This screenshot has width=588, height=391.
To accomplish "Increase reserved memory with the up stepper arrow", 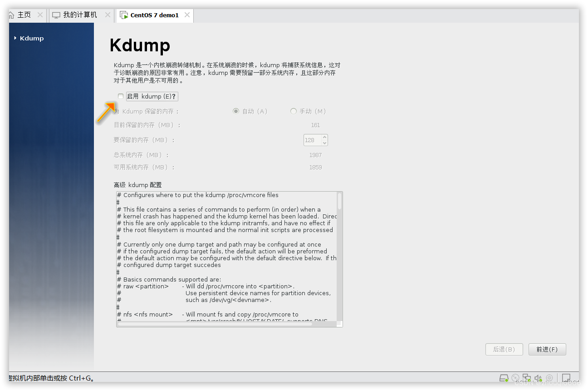I will 324,138.
